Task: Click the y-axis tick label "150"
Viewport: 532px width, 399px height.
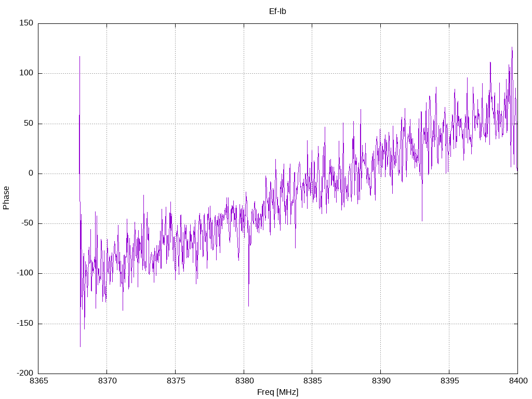Action: 26,23
